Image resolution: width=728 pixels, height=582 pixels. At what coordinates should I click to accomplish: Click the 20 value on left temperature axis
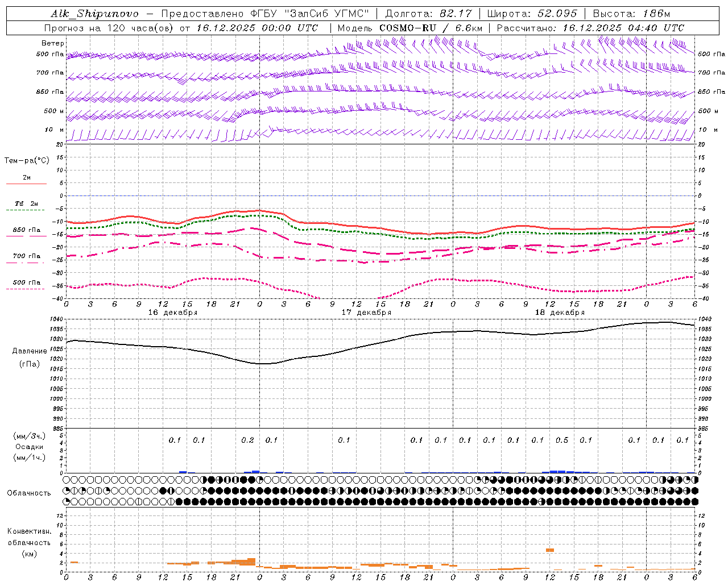[60, 144]
